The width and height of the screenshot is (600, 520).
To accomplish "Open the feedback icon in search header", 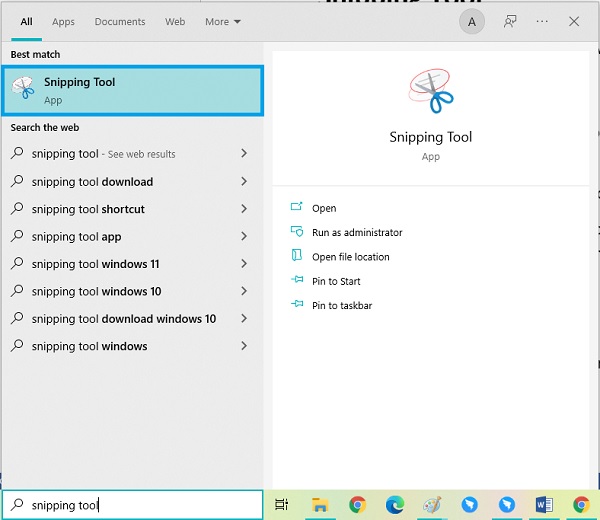I will coord(510,22).
